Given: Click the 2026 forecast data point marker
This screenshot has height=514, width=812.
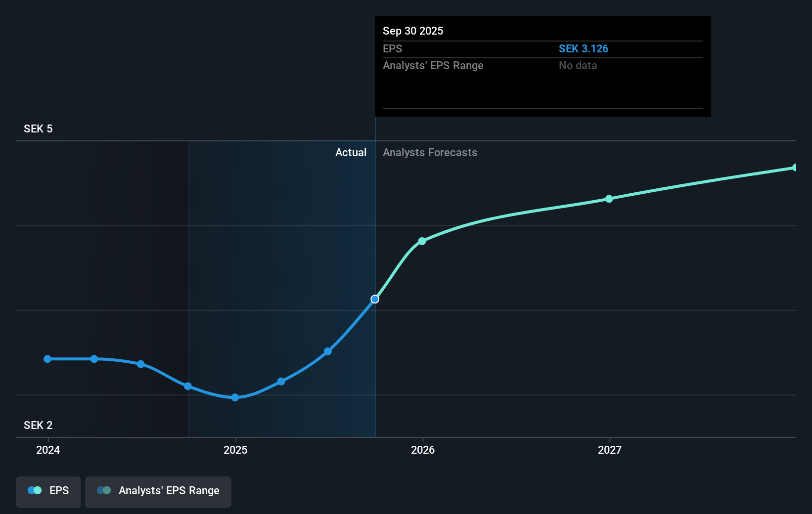Looking at the screenshot, I should 422,241.
